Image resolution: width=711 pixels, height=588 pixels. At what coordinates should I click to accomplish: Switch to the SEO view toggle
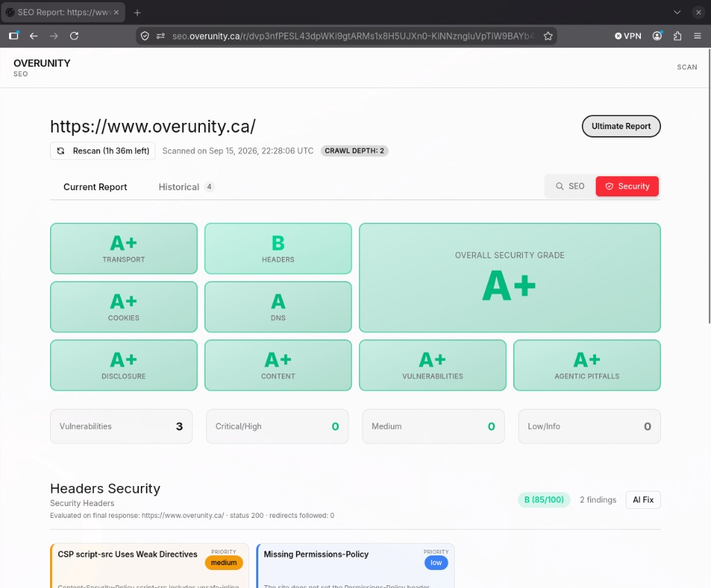pos(571,186)
